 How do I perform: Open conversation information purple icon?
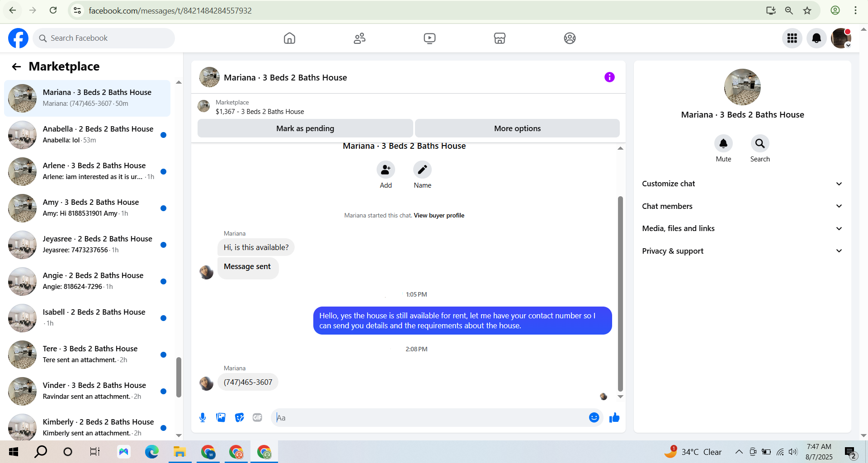point(609,77)
